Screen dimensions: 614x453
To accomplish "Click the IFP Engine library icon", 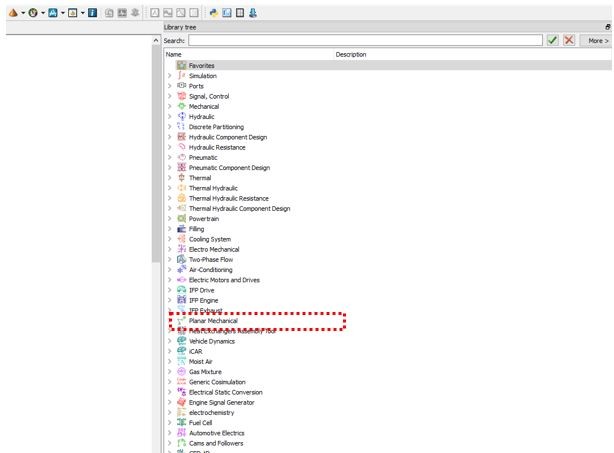I will [181, 300].
